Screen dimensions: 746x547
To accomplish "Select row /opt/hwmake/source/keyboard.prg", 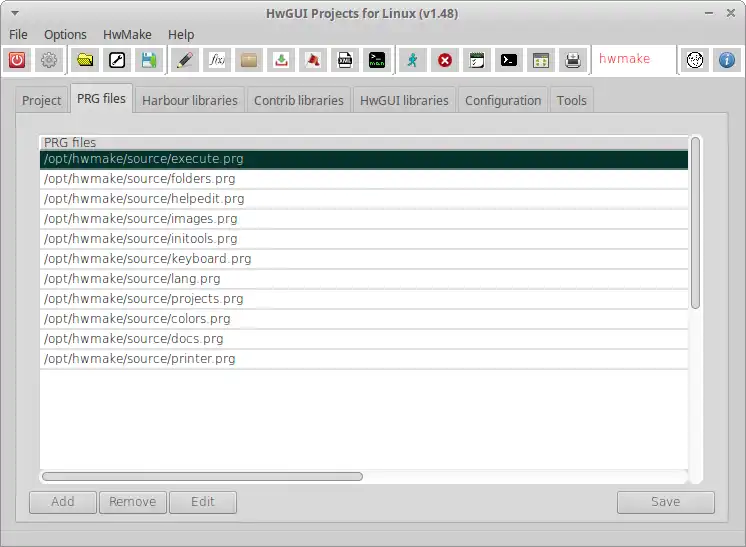I will point(363,259).
